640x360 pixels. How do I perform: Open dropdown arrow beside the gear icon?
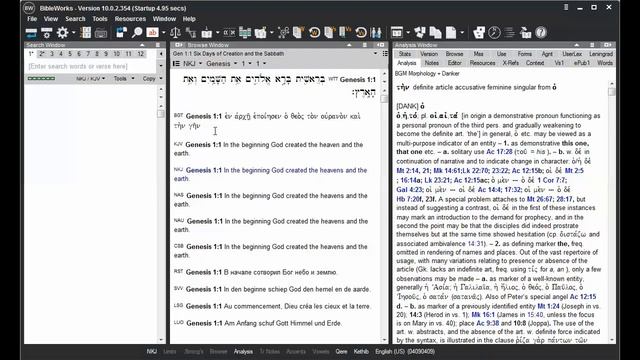coord(73,33)
